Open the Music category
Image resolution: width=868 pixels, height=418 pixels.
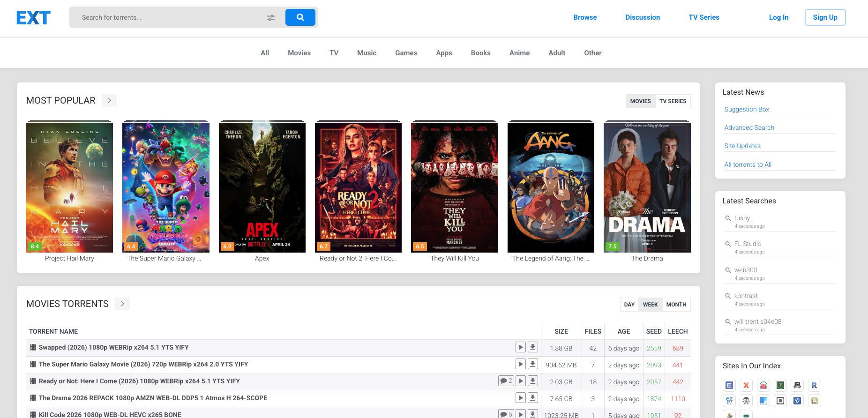[x=367, y=53]
